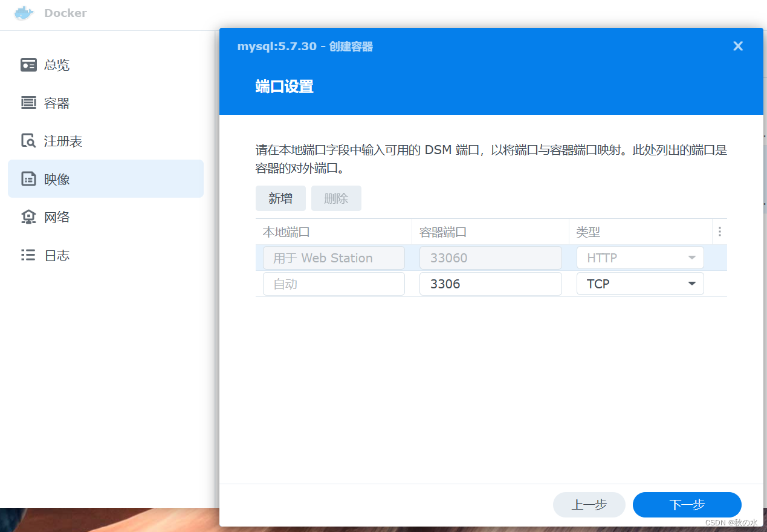The image size is (767, 532).
Task: Open the 容器 container section
Action: click(x=106, y=103)
